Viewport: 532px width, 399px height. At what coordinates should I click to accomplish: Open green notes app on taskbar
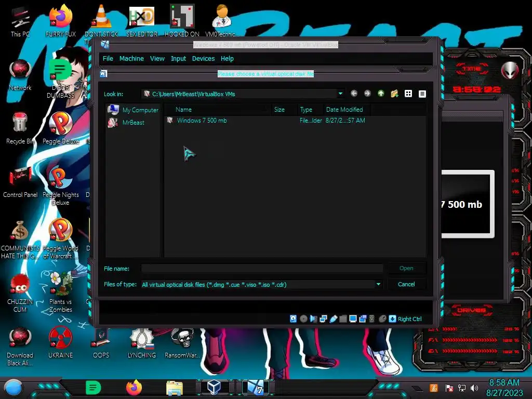pos(94,388)
